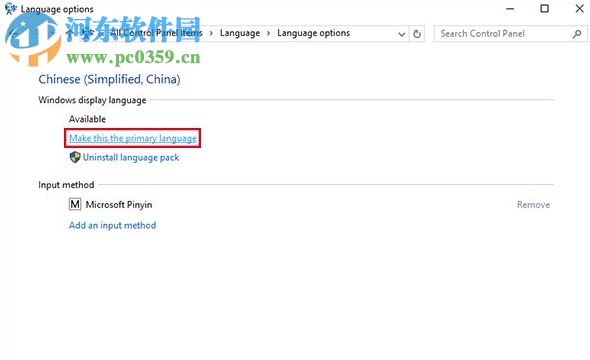Refresh the Control Panel address bar
This screenshot has width=590, height=360.
[417, 34]
